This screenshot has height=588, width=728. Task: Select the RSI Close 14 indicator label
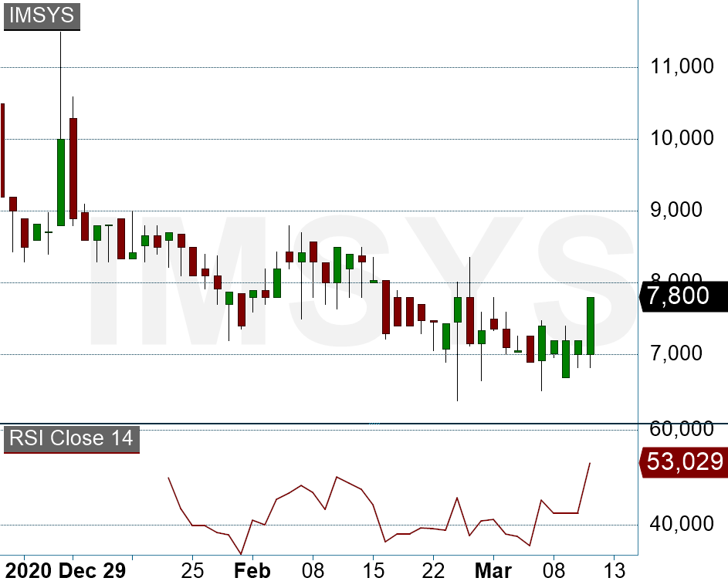pos(72,438)
